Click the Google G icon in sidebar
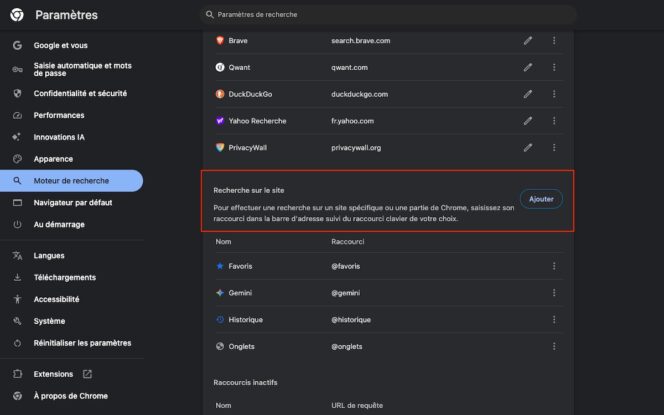 17,45
